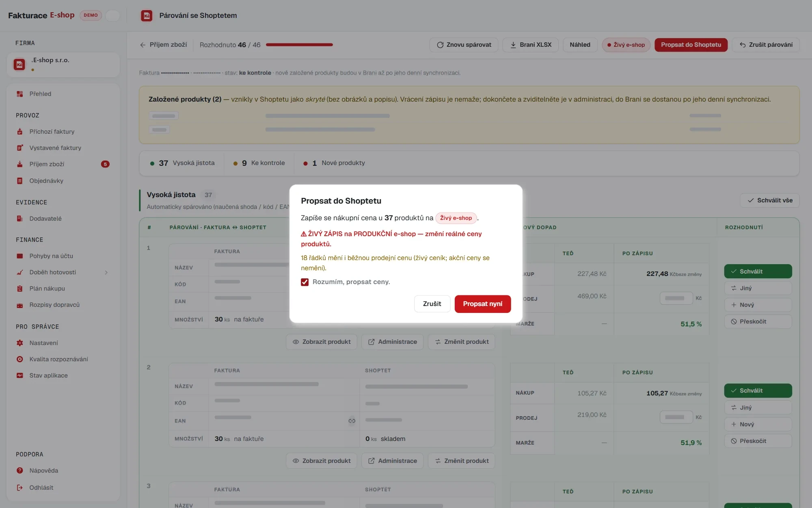Select the 37 Vysoká jistota filter
The image size is (812, 508).
(x=182, y=163)
